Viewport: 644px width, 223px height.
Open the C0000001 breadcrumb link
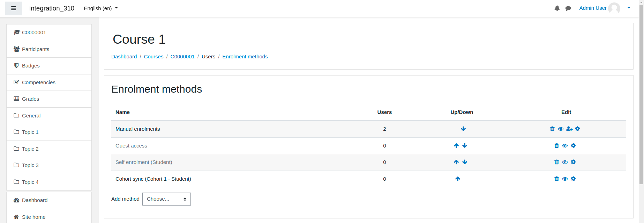point(182,57)
